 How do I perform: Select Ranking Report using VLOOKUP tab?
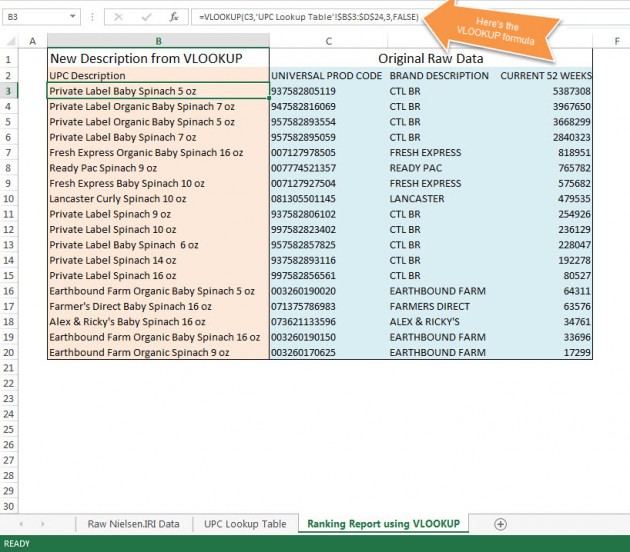tap(383, 524)
